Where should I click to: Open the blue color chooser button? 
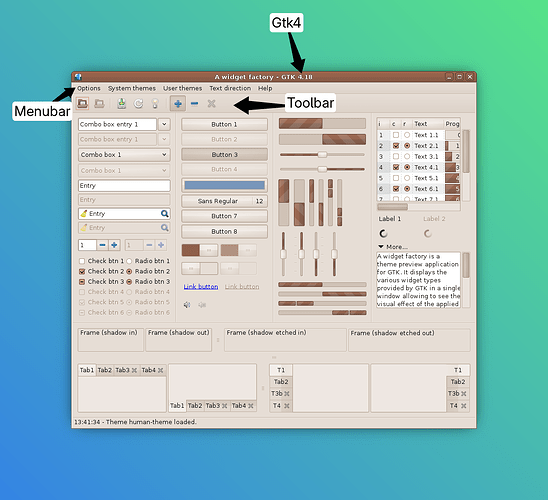coord(224,185)
